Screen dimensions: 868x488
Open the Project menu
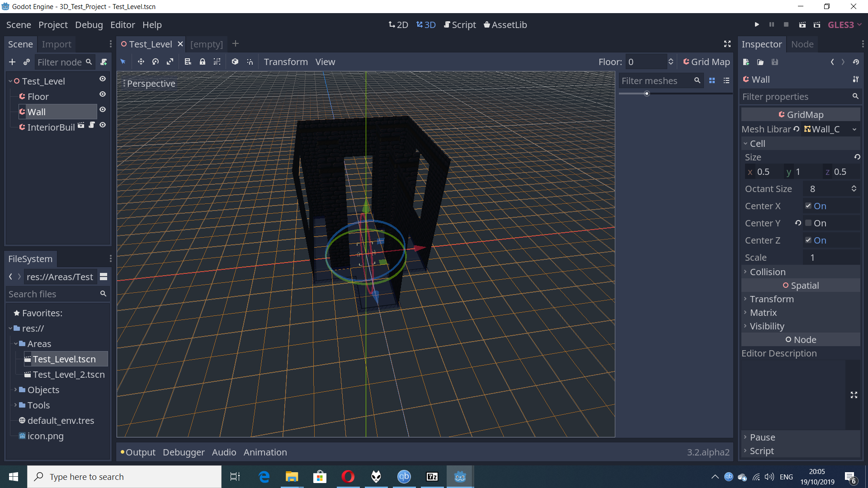tap(52, 25)
